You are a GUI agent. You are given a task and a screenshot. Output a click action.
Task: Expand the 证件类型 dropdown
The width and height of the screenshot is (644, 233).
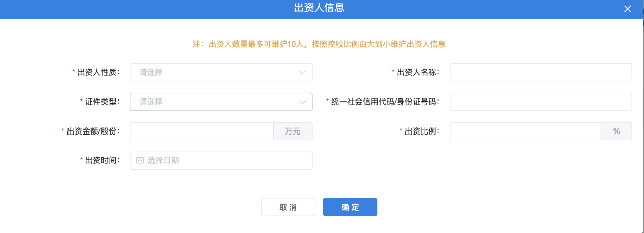pyautogui.click(x=216, y=102)
